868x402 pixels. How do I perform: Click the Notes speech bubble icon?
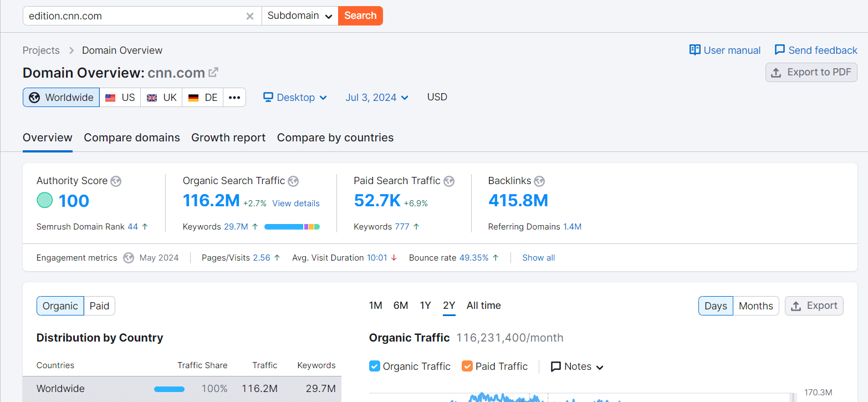[x=556, y=367]
